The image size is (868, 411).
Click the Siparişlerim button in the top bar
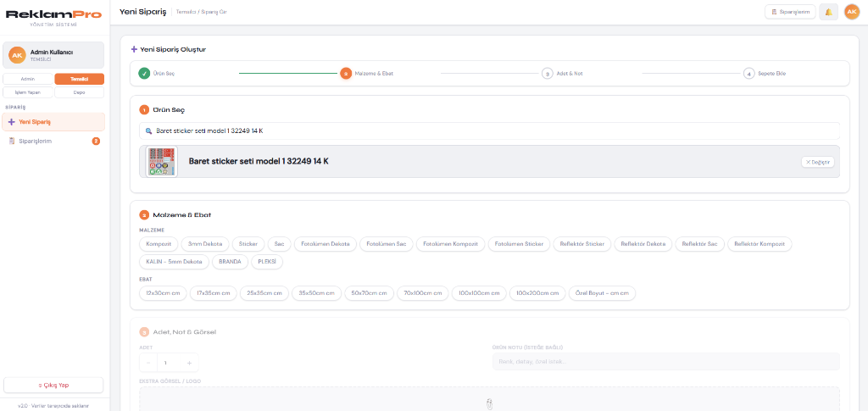click(x=790, y=12)
